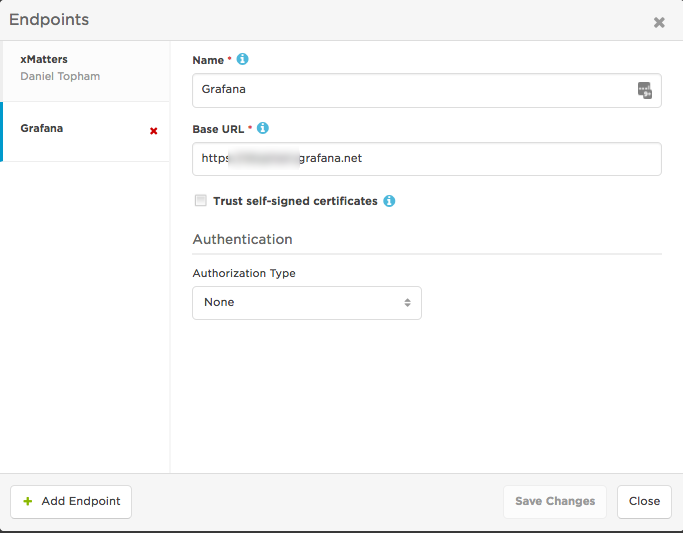
Task: Click the password manager icon in Name field
Action: [645, 90]
